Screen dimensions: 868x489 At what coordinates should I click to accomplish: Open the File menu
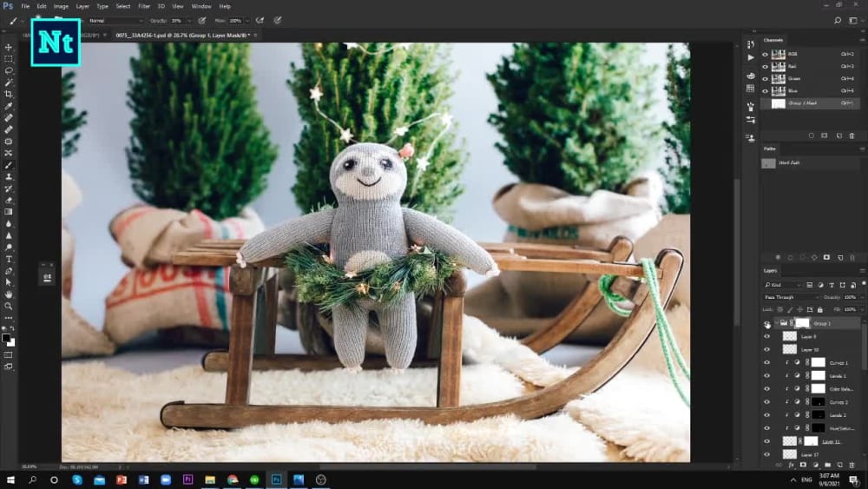25,6
